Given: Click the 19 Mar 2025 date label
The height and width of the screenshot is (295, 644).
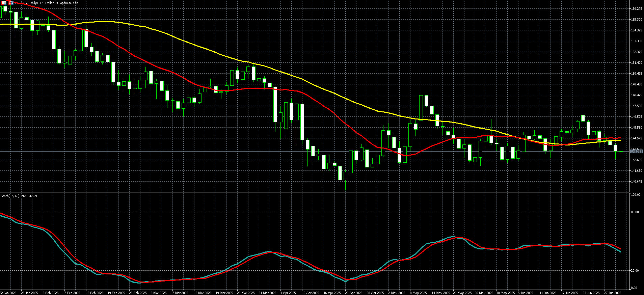Looking at the screenshot, I should (224, 293).
